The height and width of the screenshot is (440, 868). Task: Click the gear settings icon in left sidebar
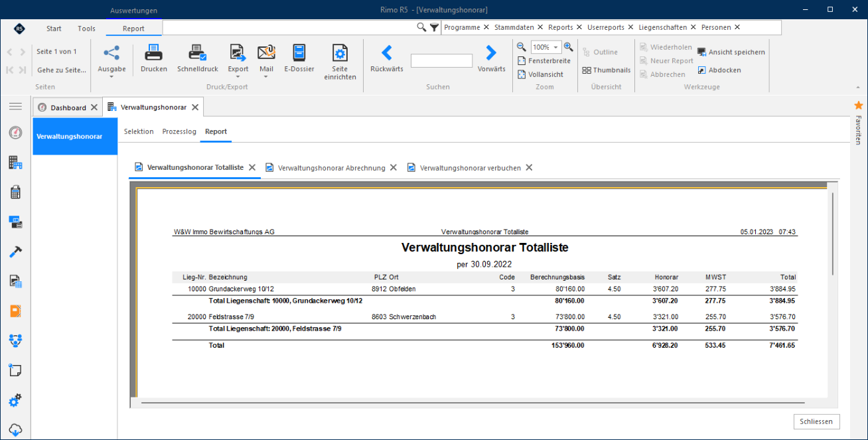tap(15, 400)
